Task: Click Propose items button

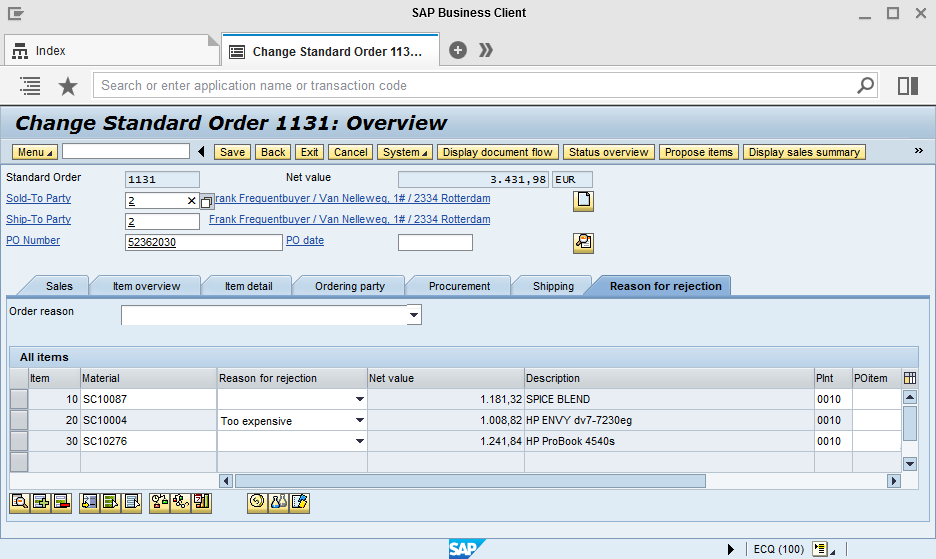Action: click(698, 152)
